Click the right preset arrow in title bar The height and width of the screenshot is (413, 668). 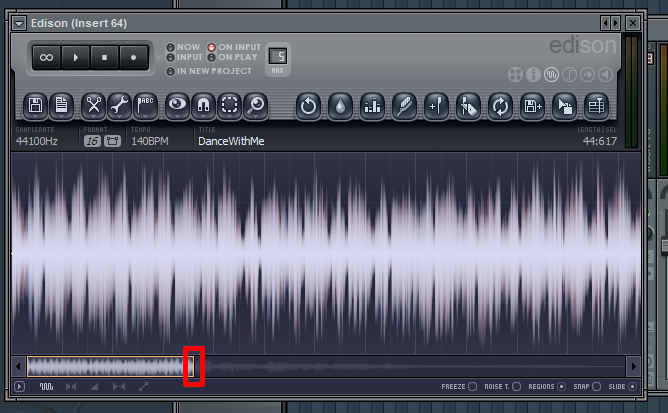(x=615, y=23)
